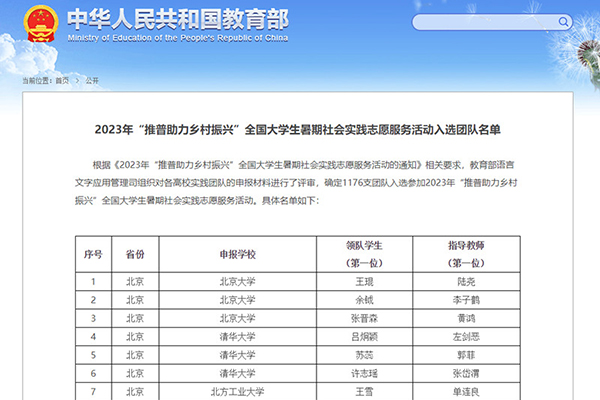
Task: Click the 申报学校 column header
Action: pos(238,253)
